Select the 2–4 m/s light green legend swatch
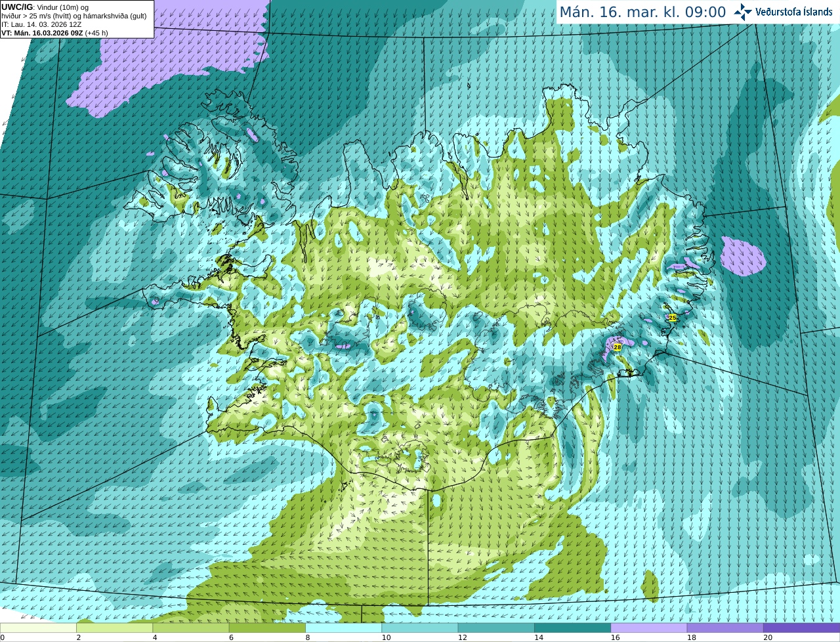This screenshot has width=840, height=642. [x=114, y=628]
